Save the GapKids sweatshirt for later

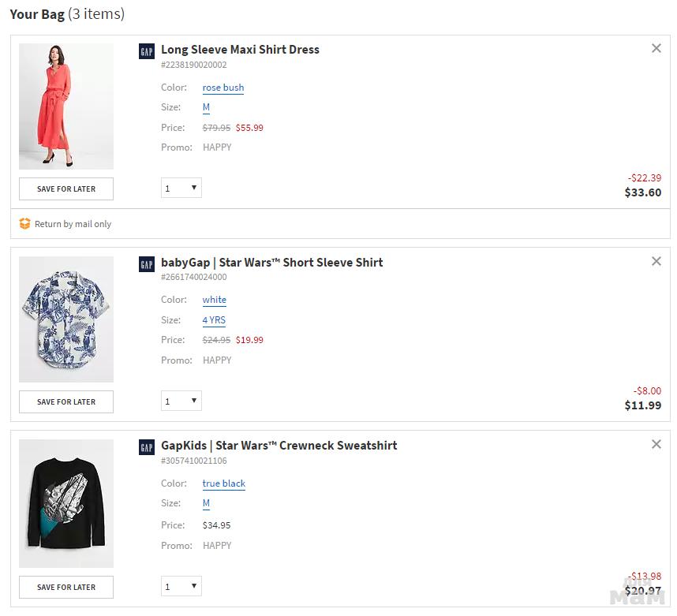pos(66,587)
